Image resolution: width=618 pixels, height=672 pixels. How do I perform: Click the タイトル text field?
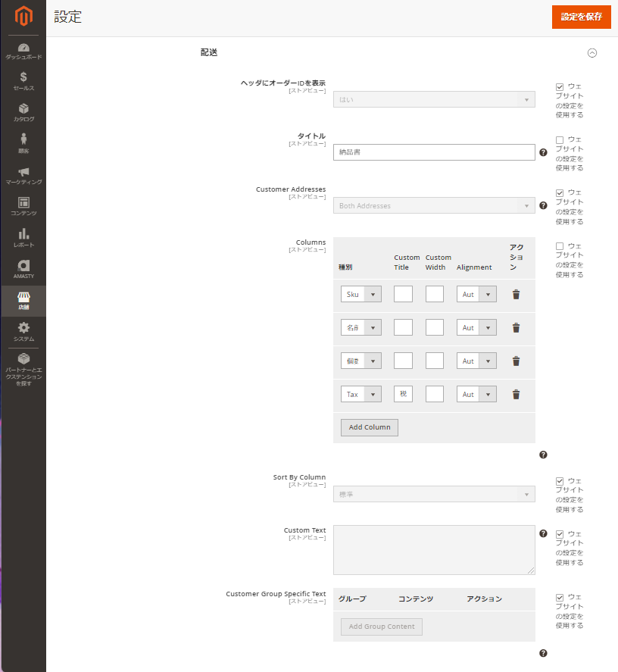pyautogui.click(x=434, y=152)
